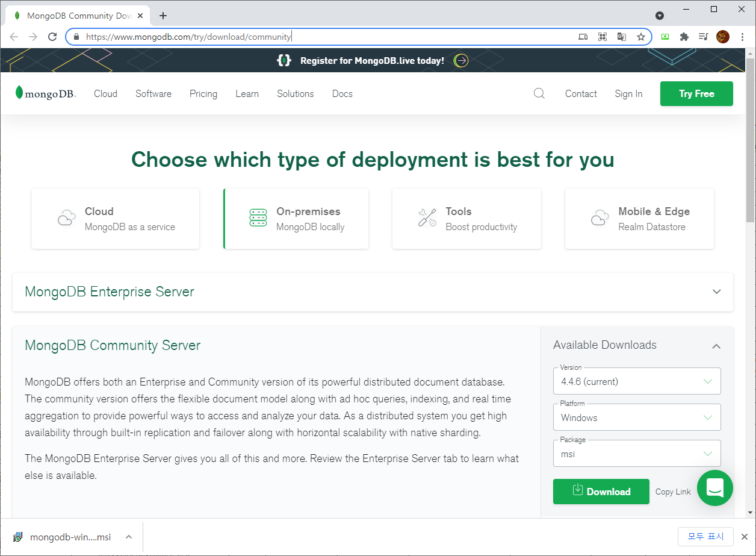Image resolution: width=756 pixels, height=556 pixels.
Task: Click Copy Link next to Download
Action: 673,492
